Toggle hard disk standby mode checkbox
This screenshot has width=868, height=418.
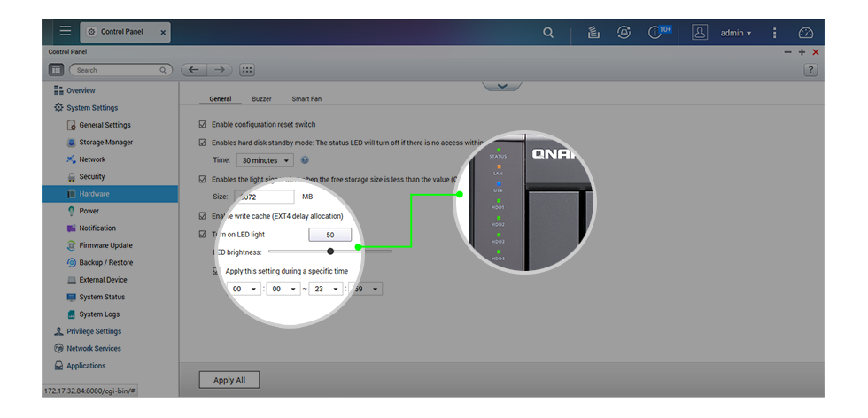[203, 143]
